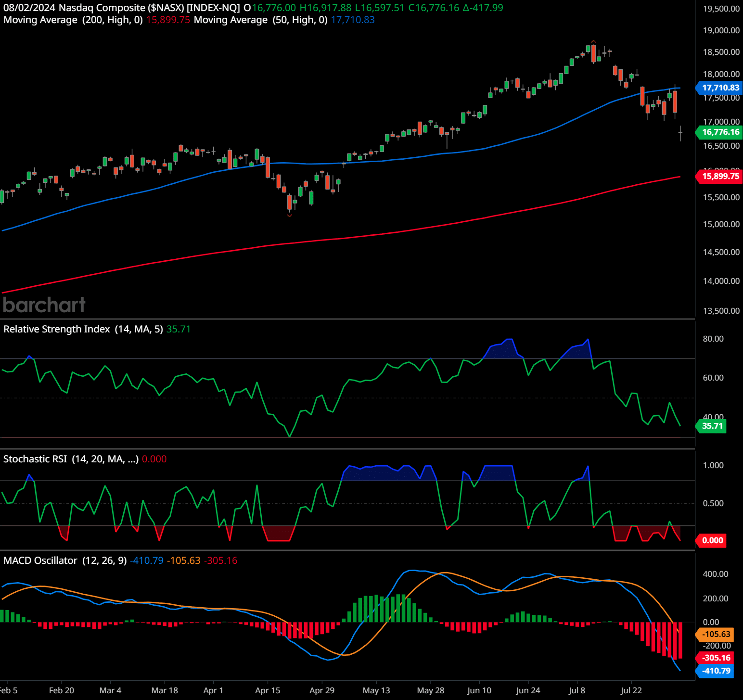Click the green 16,776.16 price flag on axis
743x700 pixels.
pos(719,132)
